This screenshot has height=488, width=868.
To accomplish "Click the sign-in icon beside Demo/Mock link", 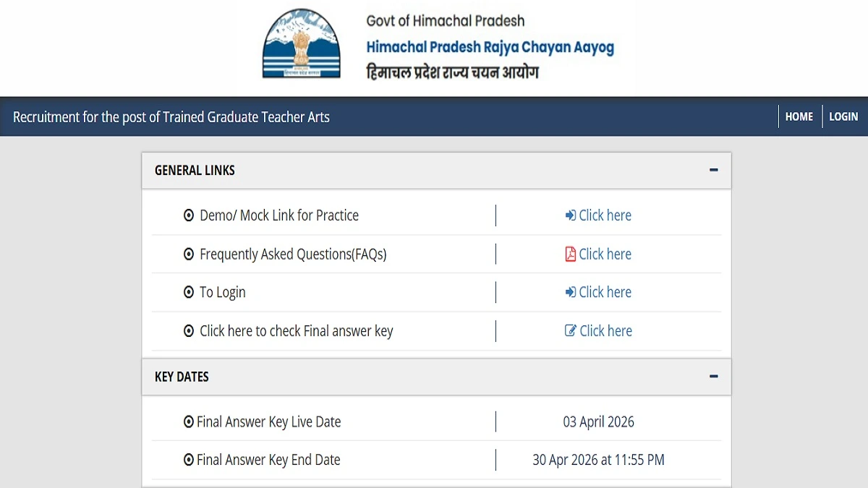I will 570,215.
